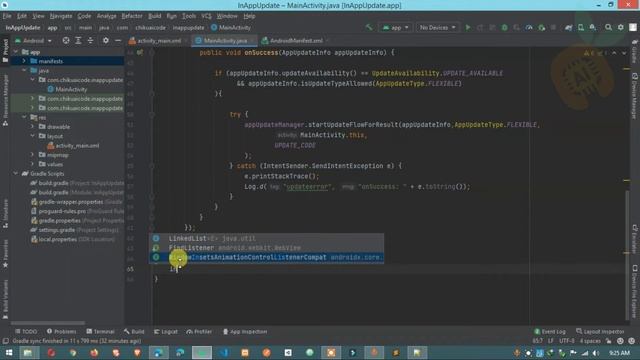Screen dimensions: 640x360
Task: Open the Refactor menu
Action: [x=132, y=16]
